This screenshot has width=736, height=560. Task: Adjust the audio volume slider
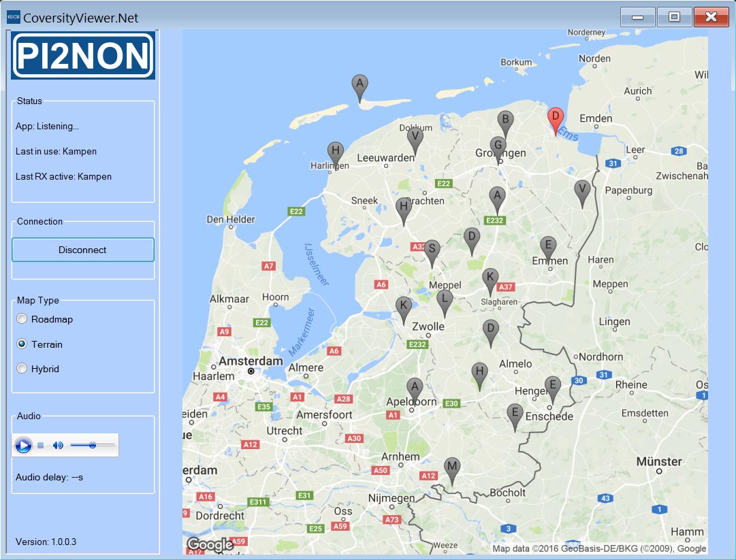tap(93, 444)
